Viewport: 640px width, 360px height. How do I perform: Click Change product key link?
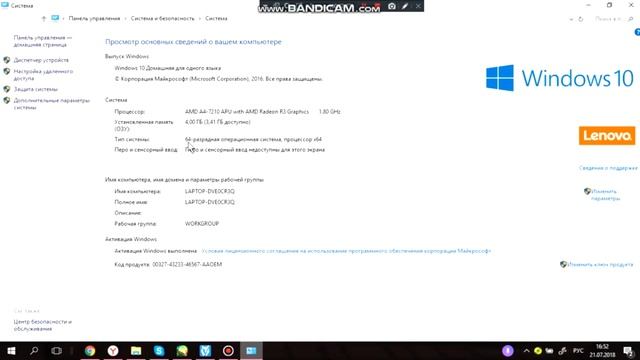tap(600, 264)
